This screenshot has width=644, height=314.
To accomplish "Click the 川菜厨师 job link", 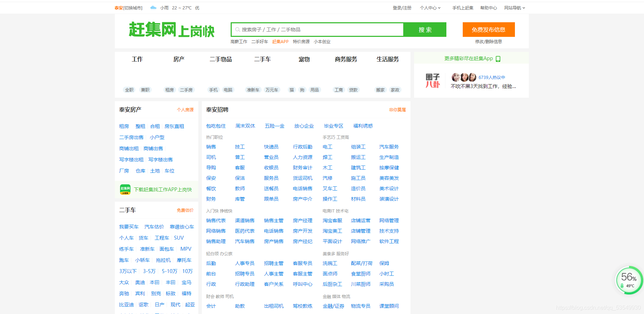I will point(360,284).
